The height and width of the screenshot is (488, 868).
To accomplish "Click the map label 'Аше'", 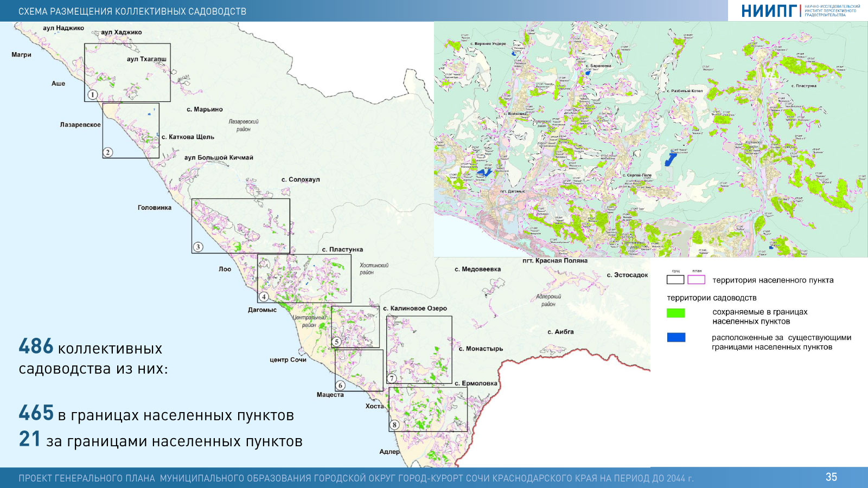I will click(58, 84).
